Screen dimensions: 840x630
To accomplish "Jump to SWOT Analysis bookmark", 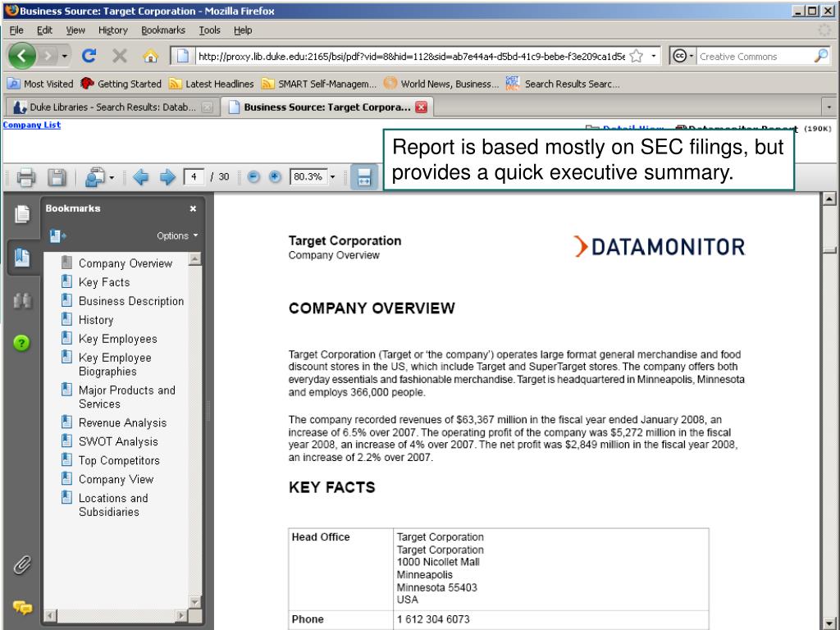I will (118, 441).
